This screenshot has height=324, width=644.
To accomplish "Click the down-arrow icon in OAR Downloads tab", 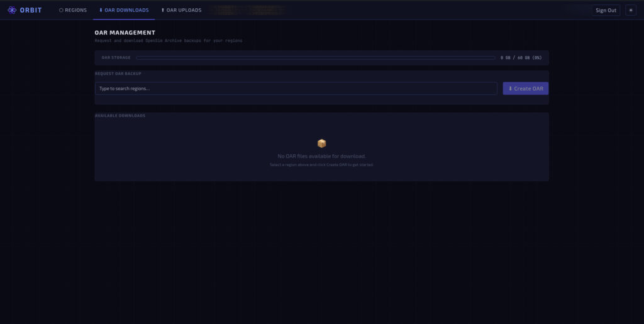I will click(101, 10).
